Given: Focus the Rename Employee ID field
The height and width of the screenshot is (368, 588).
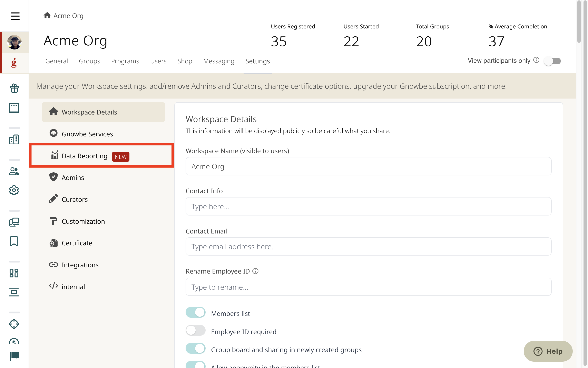Looking at the screenshot, I should 368,287.
